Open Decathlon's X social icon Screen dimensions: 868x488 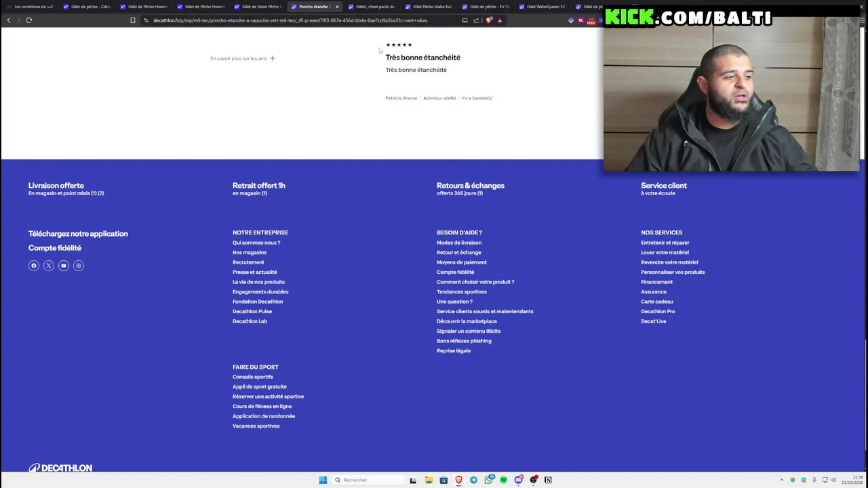point(49,266)
